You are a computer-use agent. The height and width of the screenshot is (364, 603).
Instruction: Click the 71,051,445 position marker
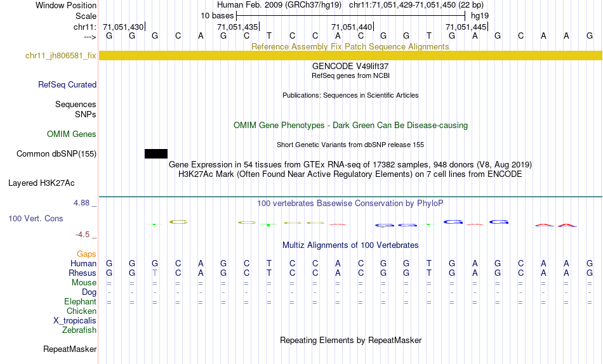click(x=467, y=27)
